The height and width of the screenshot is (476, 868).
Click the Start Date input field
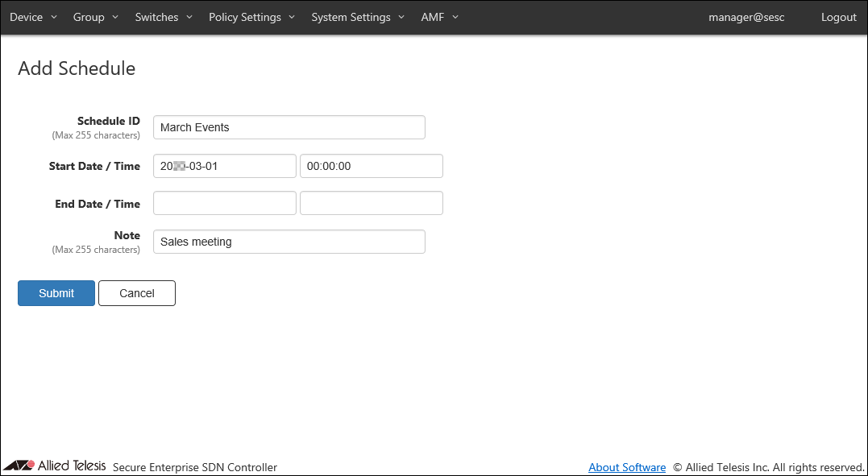(225, 166)
